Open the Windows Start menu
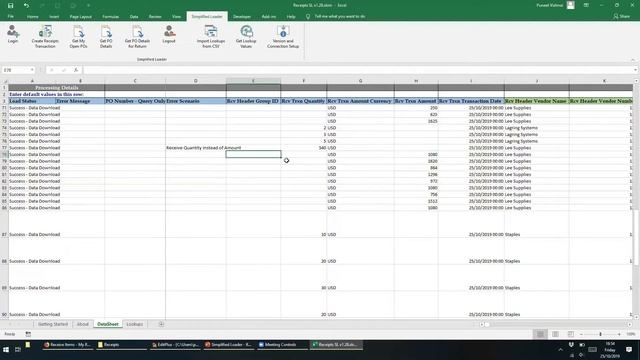This screenshot has width=640, height=360. (x=6, y=350)
